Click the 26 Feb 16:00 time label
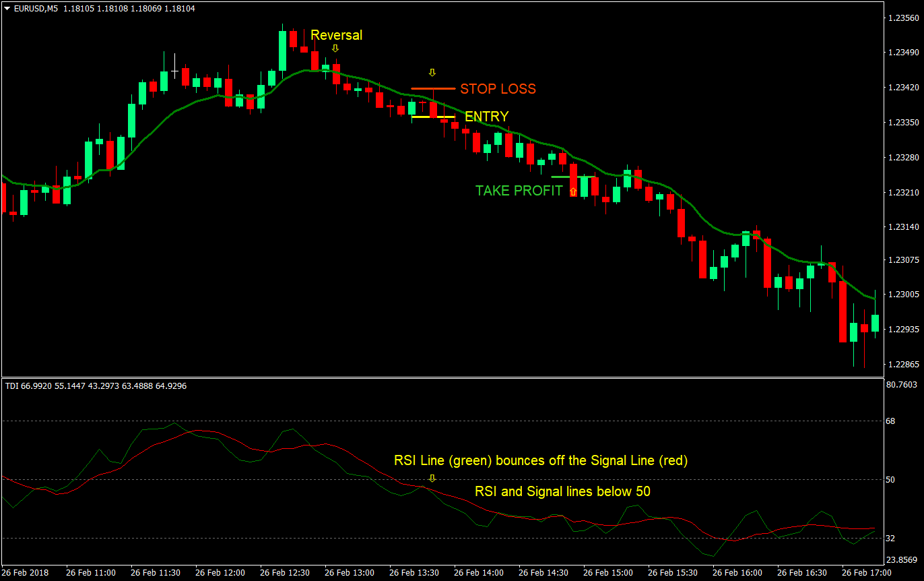 (x=737, y=573)
